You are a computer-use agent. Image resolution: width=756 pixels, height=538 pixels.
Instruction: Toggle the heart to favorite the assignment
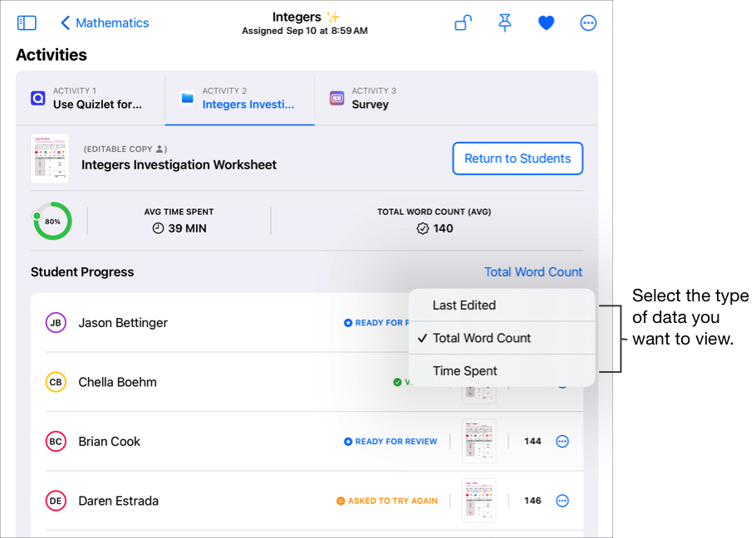[x=546, y=22]
